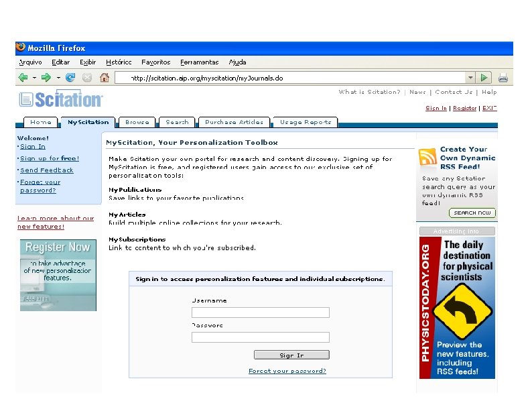Click the Contact Us link
Viewport: 532px width, 399px height.
click(454, 92)
